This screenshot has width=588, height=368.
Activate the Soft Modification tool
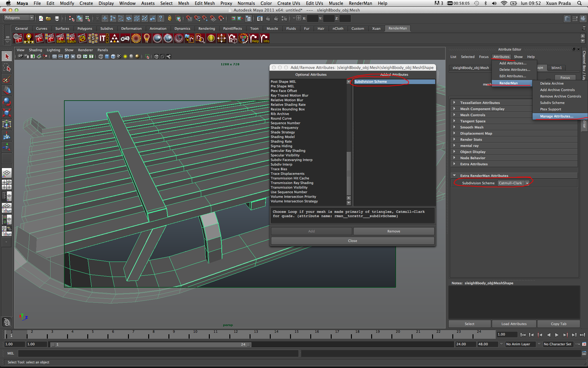[x=7, y=136]
